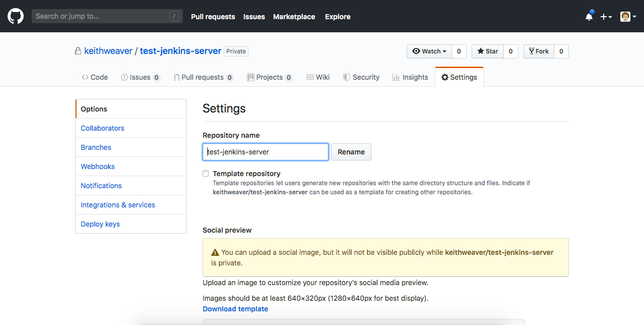Click the Download template link
This screenshot has width=644, height=325.
[x=235, y=309]
